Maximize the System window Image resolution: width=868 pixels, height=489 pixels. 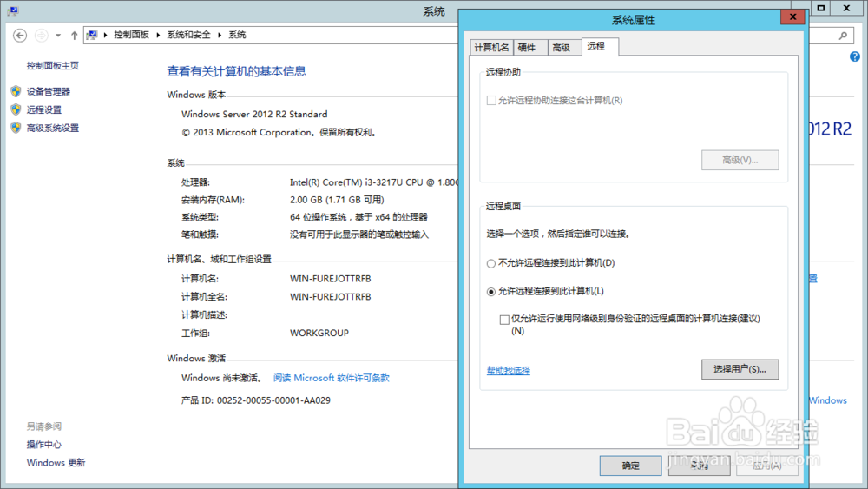pos(821,8)
